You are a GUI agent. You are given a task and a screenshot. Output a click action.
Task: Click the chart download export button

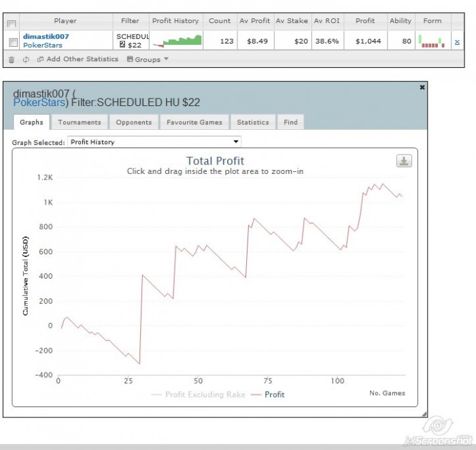(x=404, y=161)
